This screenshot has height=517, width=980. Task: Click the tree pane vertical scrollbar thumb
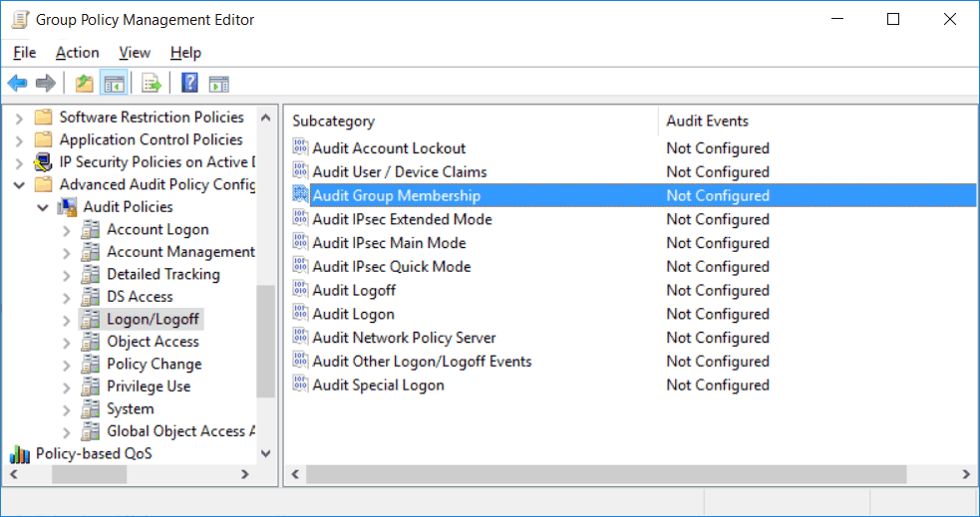(265, 341)
